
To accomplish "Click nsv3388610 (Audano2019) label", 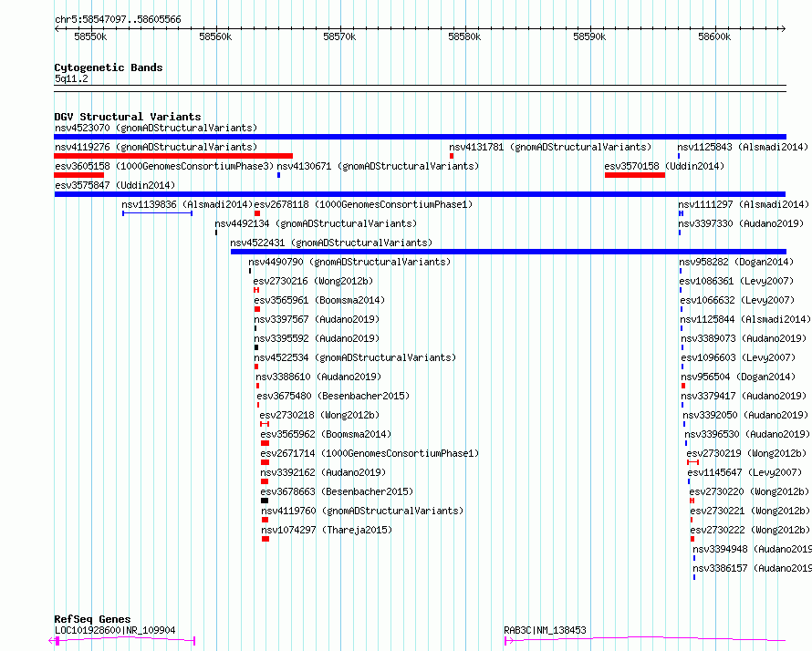I will point(318,377).
